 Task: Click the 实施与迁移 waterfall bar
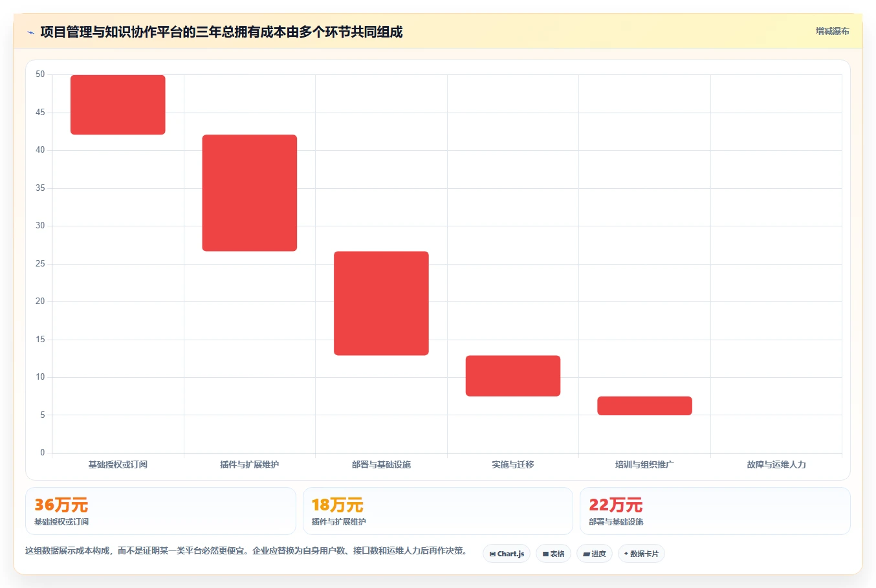[x=513, y=376]
